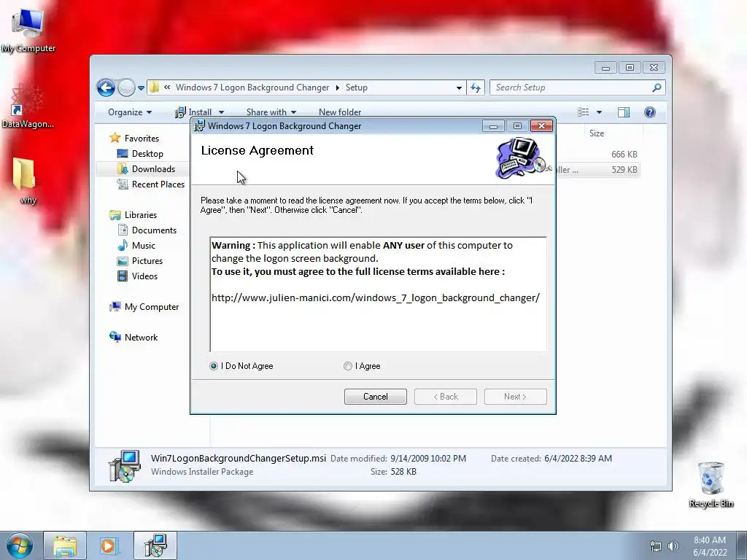747x560 pixels.
Task: Click the Size column header
Action: click(x=597, y=133)
